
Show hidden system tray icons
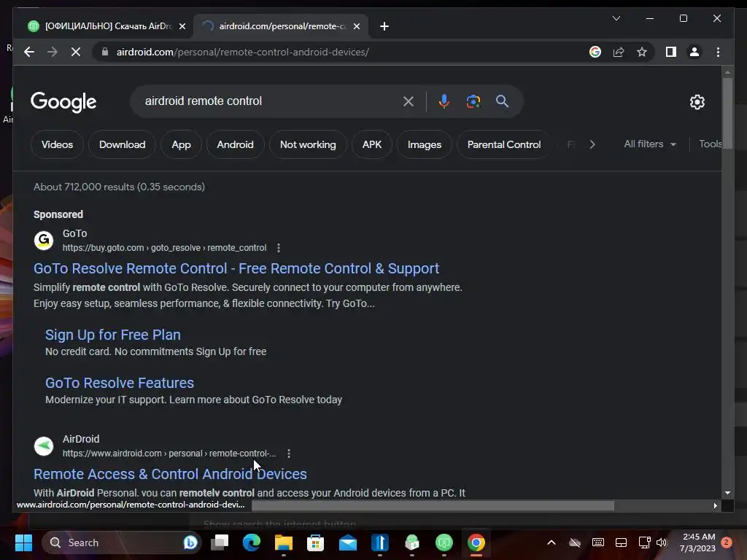tap(551, 542)
